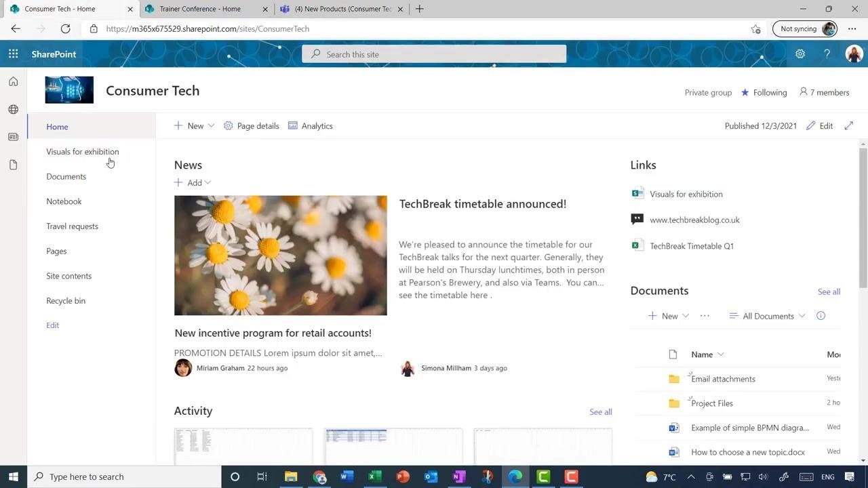This screenshot has height=488, width=868.
Task: Click the file type column header icon
Action: click(x=673, y=354)
